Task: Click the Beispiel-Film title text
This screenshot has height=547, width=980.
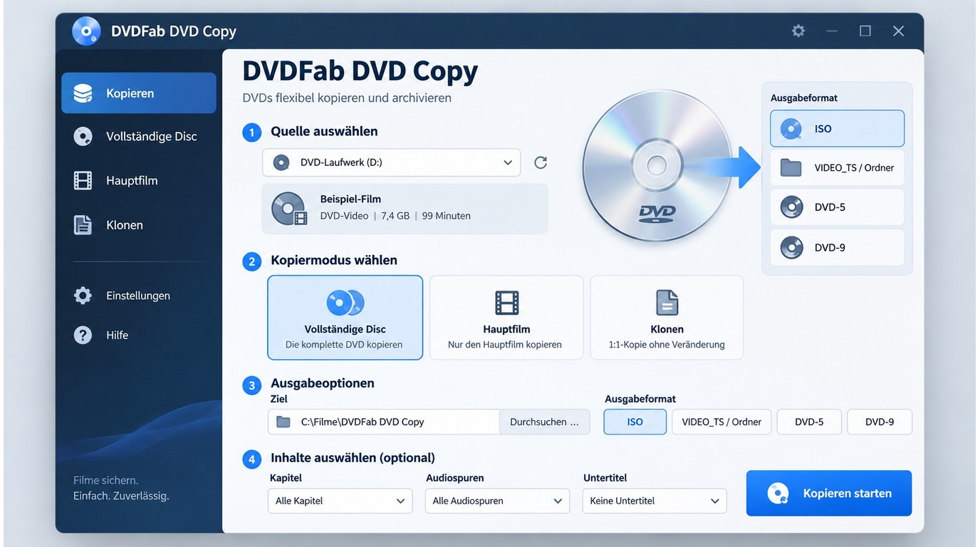Action: point(350,199)
